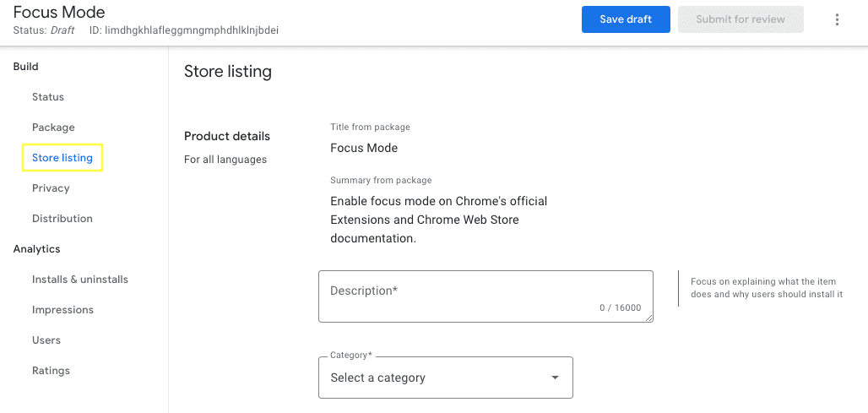View Installs & uninstalls analytics
The image size is (868, 413).
80,280
